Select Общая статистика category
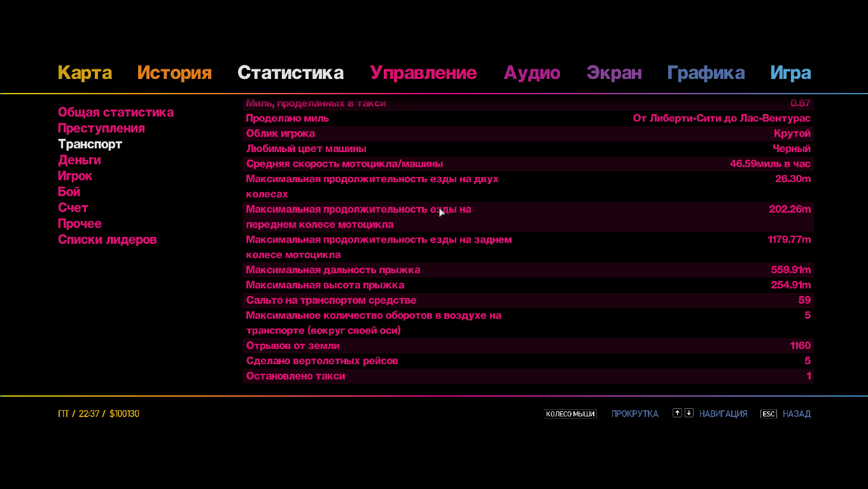 116,112
